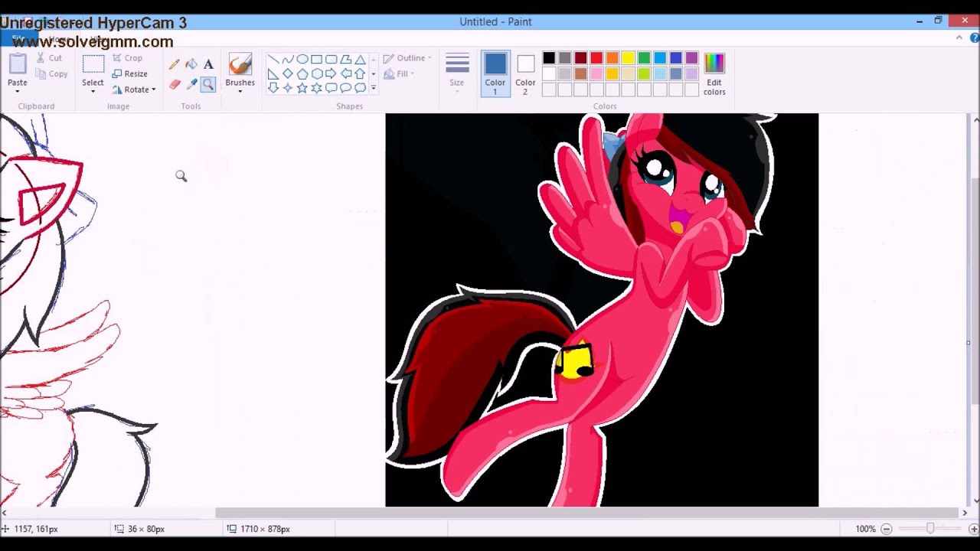Click the zoom out minus button

pos(886,529)
